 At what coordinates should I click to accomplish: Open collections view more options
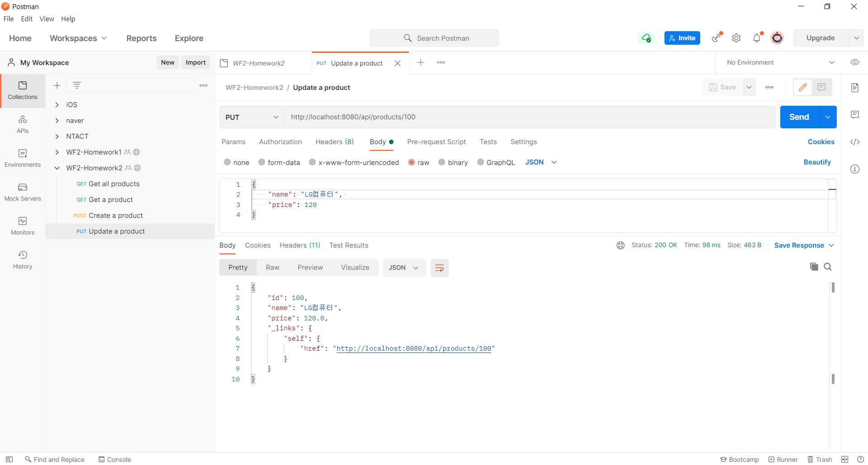point(204,85)
